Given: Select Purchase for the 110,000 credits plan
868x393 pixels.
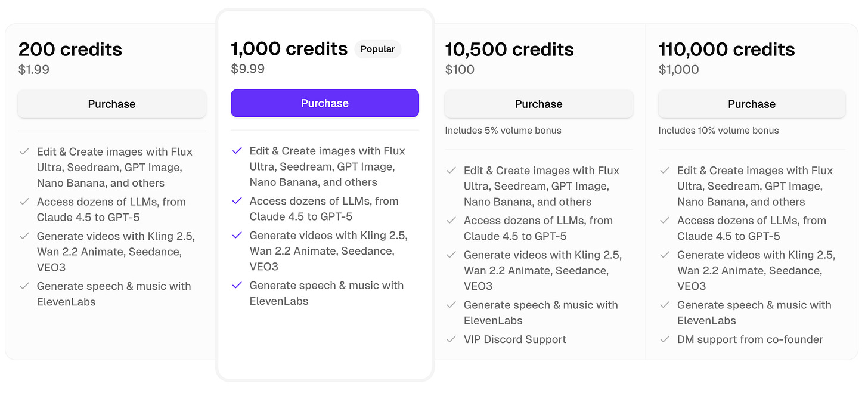Looking at the screenshot, I should tap(751, 104).
